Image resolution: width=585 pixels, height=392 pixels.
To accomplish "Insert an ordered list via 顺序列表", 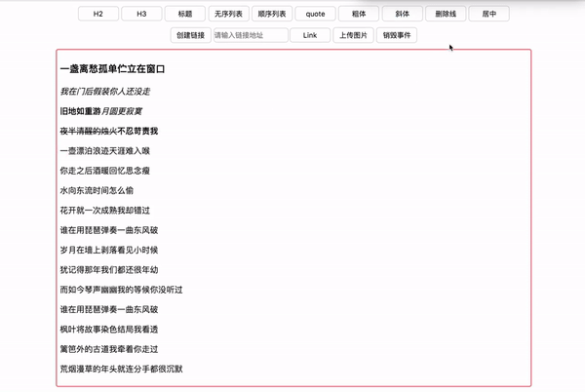I will click(272, 14).
